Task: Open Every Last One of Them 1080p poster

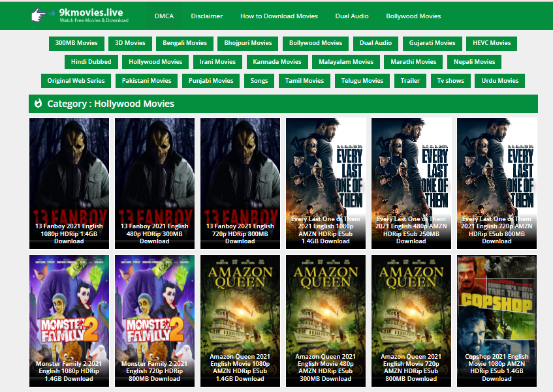Action: [x=326, y=183]
